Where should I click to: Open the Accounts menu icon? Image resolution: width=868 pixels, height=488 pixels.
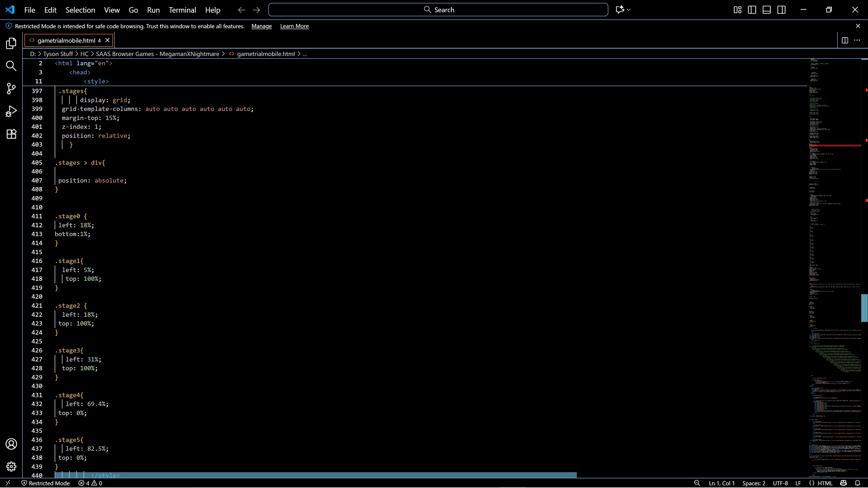coord(11,444)
